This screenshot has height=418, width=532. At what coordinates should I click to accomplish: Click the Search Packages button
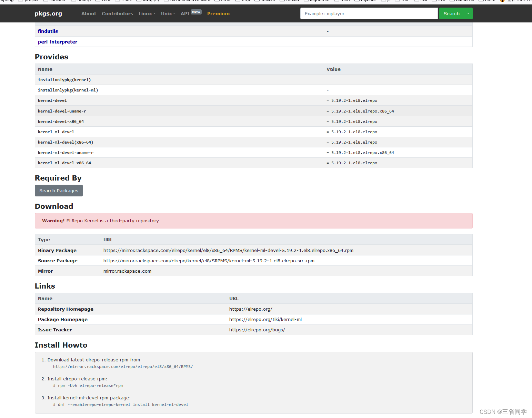[59, 191]
